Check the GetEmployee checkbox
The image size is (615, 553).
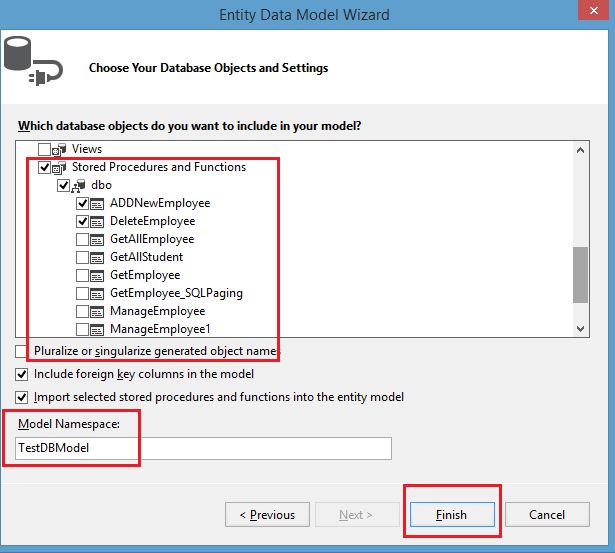(82, 275)
